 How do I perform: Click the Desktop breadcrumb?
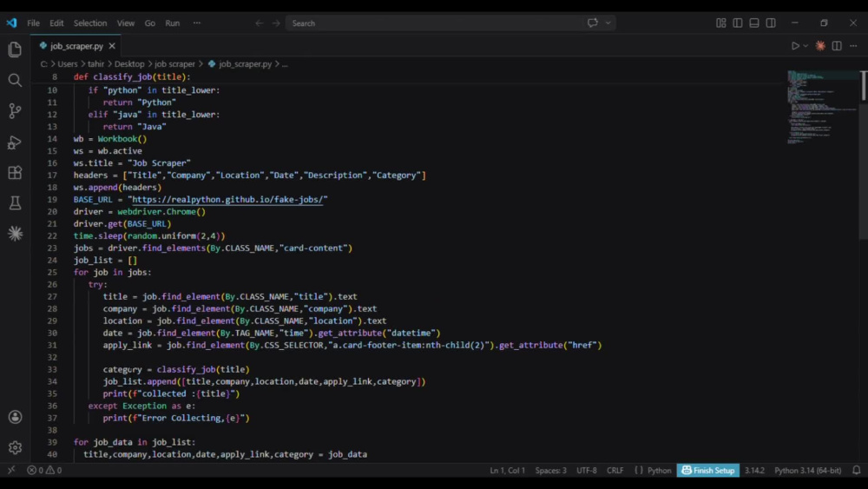pyautogui.click(x=129, y=64)
